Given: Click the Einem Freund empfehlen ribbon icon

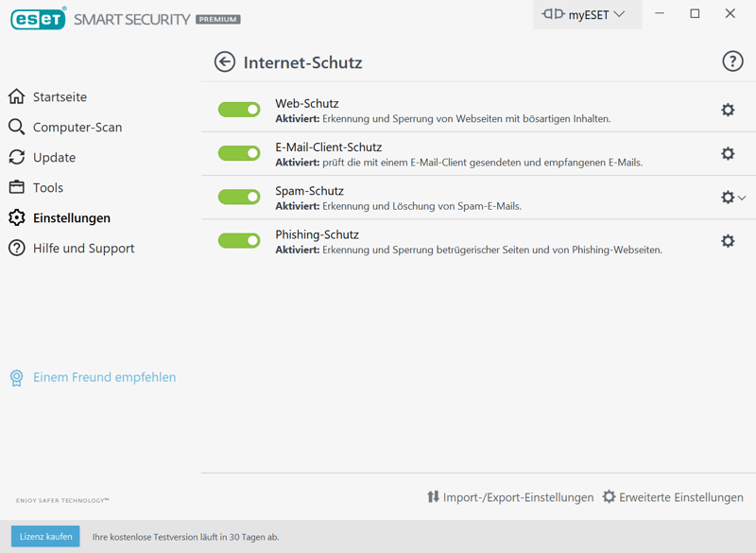Looking at the screenshot, I should point(17,377).
